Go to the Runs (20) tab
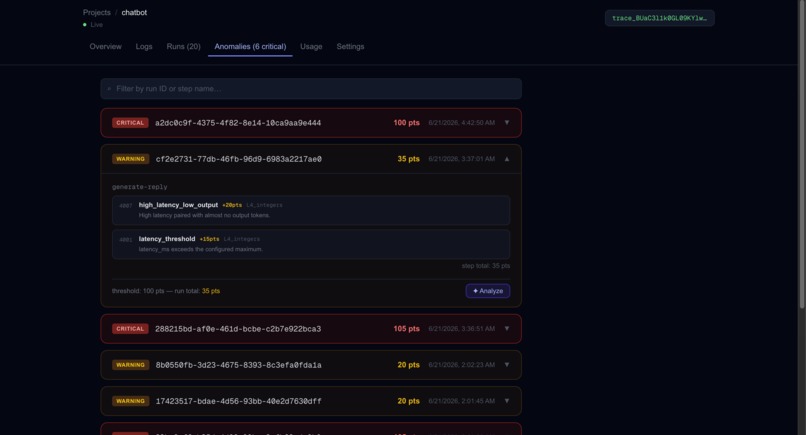806x435 pixels. point(184,46)
